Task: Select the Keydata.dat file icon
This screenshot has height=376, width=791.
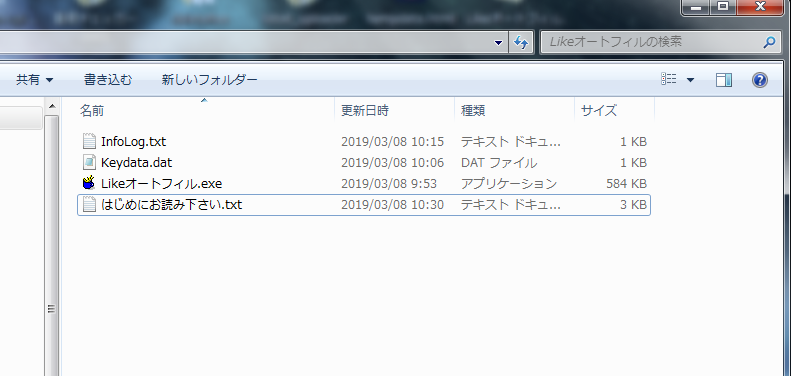Action: [89, 163]
